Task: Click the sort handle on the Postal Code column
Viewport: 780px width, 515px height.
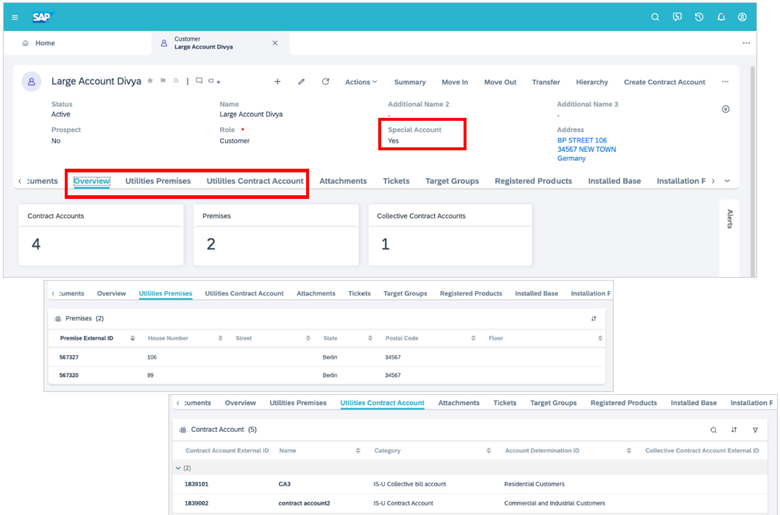Action: (473, 338)
